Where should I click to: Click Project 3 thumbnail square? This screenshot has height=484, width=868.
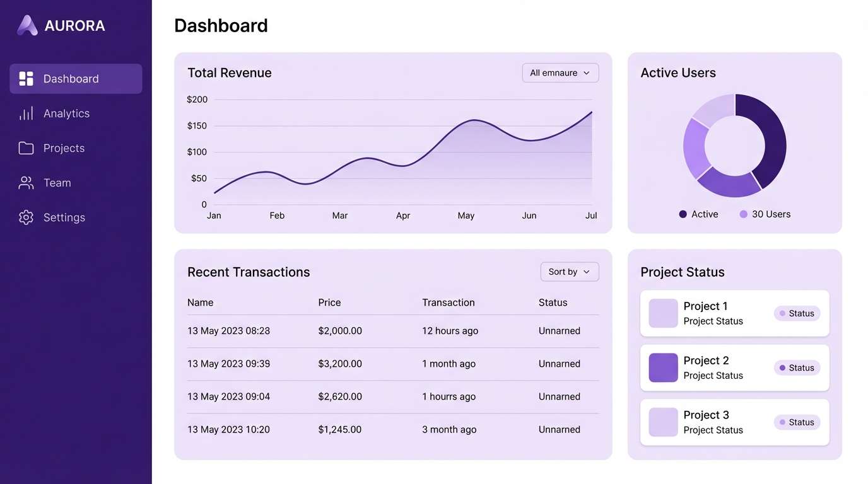pyautogui.click(x=662, y=422)
